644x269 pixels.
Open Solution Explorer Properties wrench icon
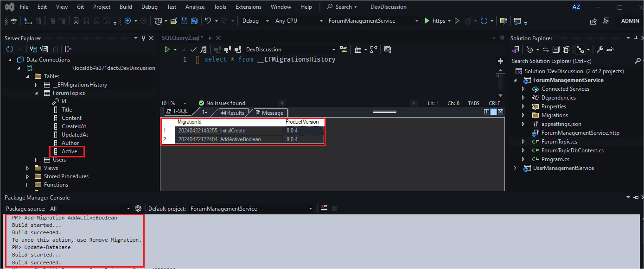[x=599, y=50]
